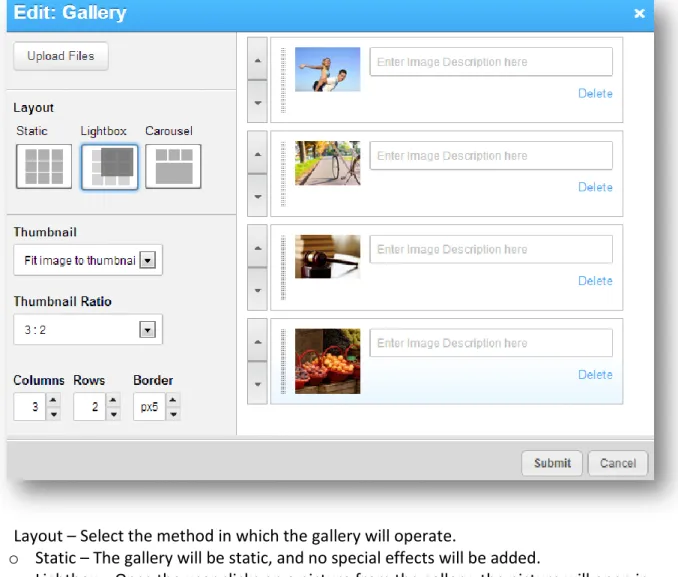This screenshot has height=577, width=678.
Task: Focus the description field for fruit baskets photo
Action: click(x=491, y=343)
